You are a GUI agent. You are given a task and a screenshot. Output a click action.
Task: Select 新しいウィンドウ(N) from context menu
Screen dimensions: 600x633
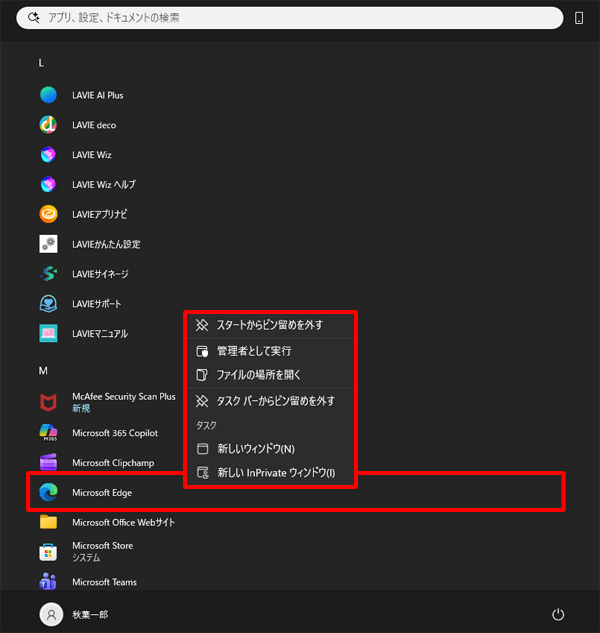(x=271, y=449)
